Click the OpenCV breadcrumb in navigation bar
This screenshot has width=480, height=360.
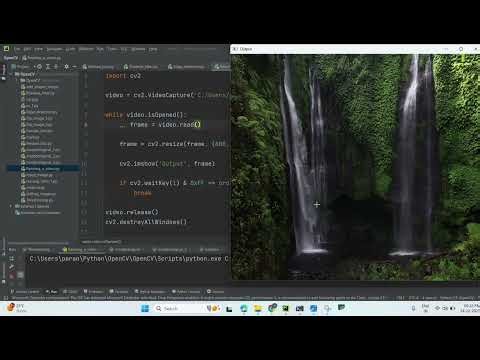tap(11, 58)
